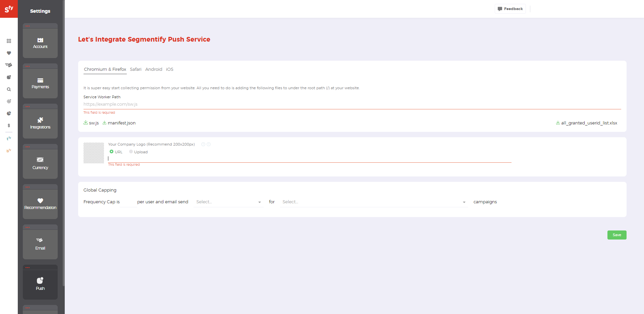The width and height of the screenshot is (644, 314).
Task: Click the Feedback button
Action: click(x=510, y=9)
